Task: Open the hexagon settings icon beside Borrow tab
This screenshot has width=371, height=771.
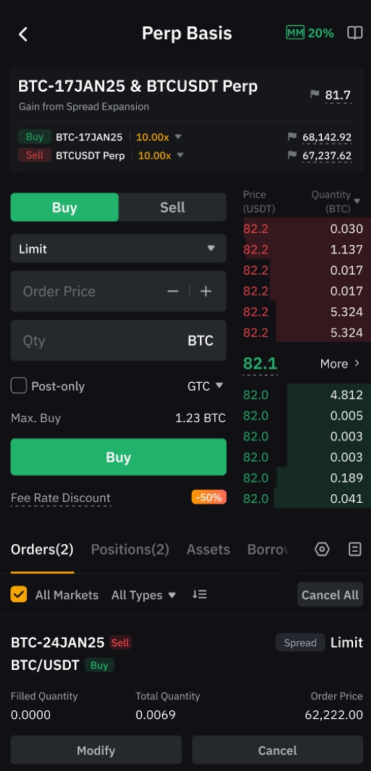Action: tap(322, 549)
